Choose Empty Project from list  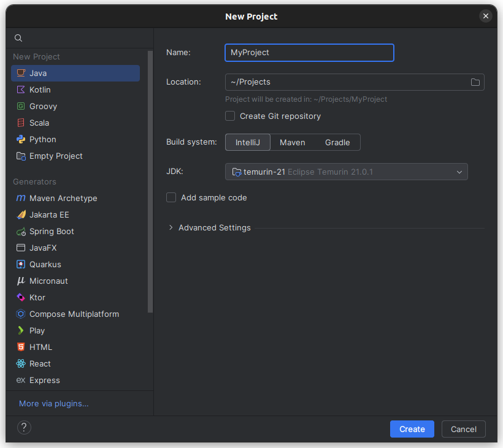pyautogui.click(x=56, y=156)
